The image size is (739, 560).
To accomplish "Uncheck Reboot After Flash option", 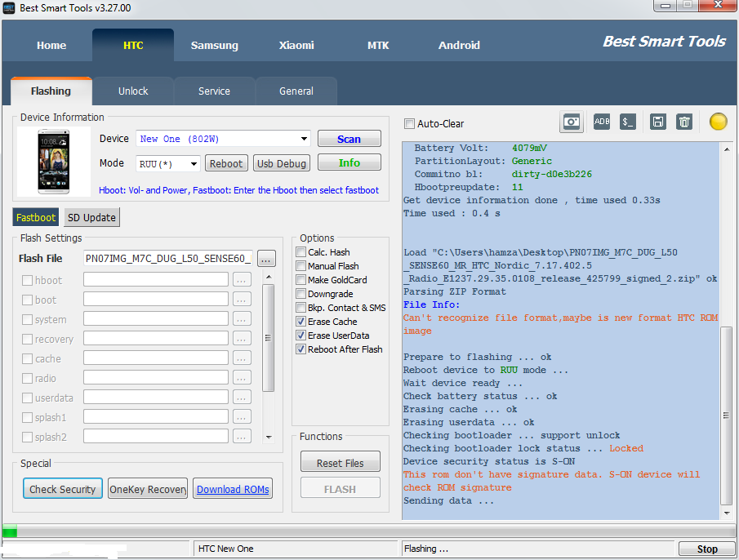I will coord(300,349).
